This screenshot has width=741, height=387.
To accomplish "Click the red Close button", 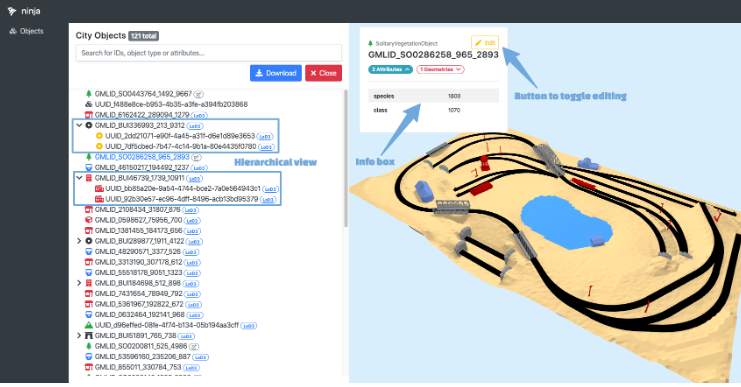I will (323, 73).
